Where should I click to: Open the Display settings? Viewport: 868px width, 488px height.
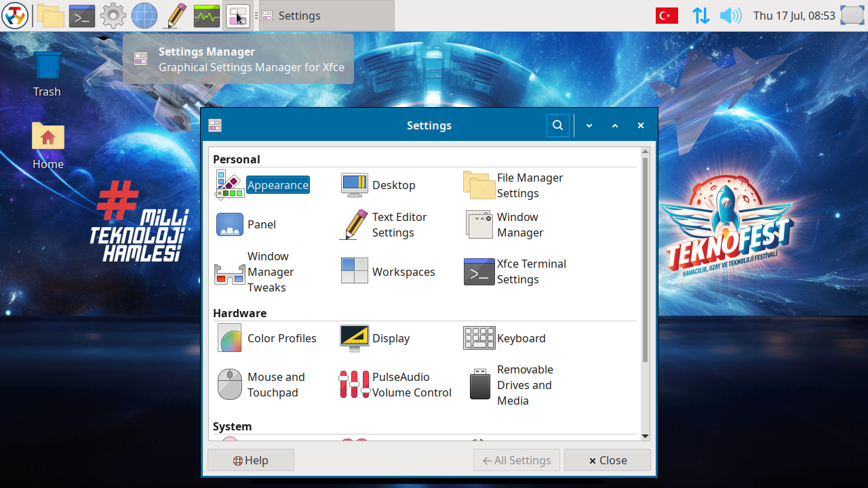375,338
